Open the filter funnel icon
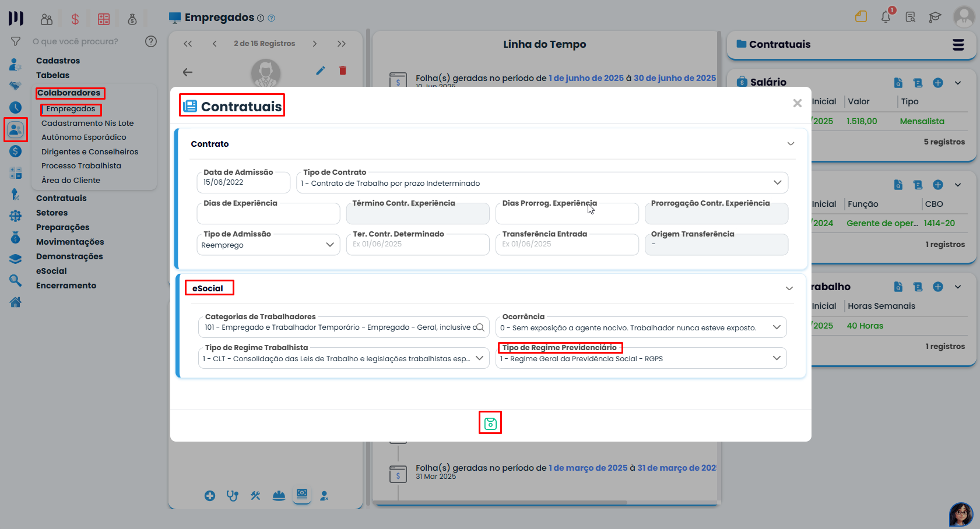This screenshot has height=529, width=980. click(x=16, y=41)
